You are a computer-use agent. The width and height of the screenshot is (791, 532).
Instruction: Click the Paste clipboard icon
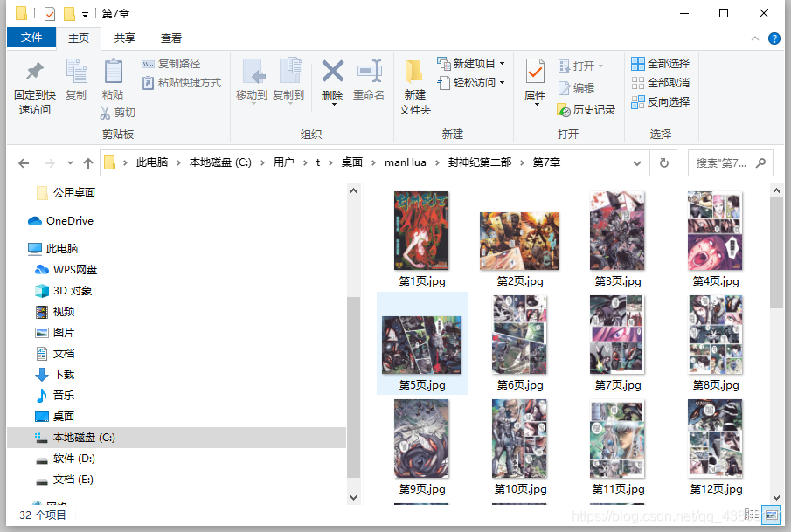coord(113,71)
